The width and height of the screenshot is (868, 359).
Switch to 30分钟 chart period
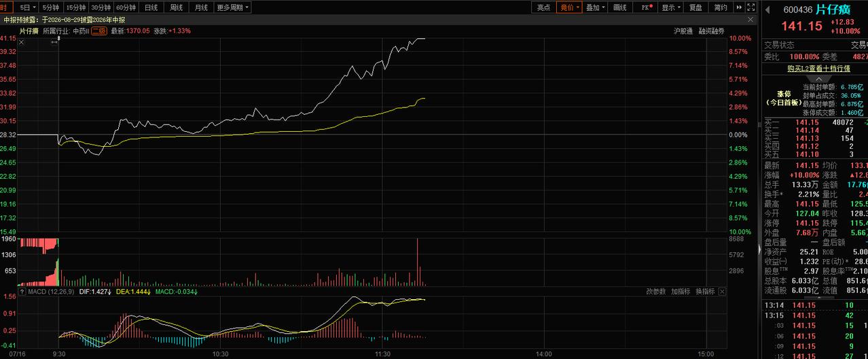102,7
